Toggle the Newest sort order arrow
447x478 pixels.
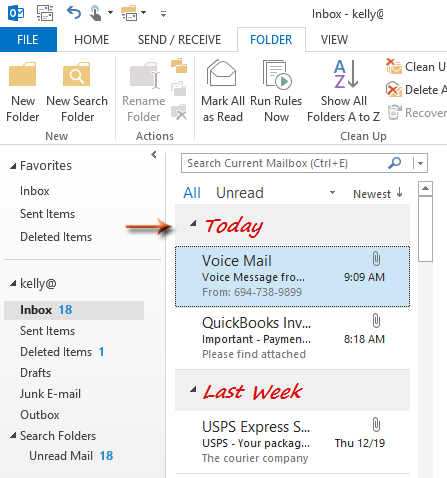400,193
